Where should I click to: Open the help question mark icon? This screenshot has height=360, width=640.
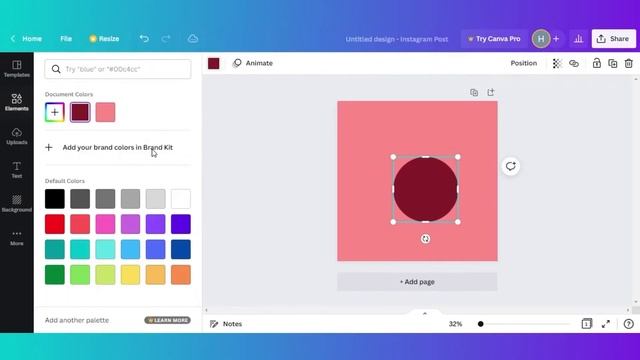tap(629, 324)
